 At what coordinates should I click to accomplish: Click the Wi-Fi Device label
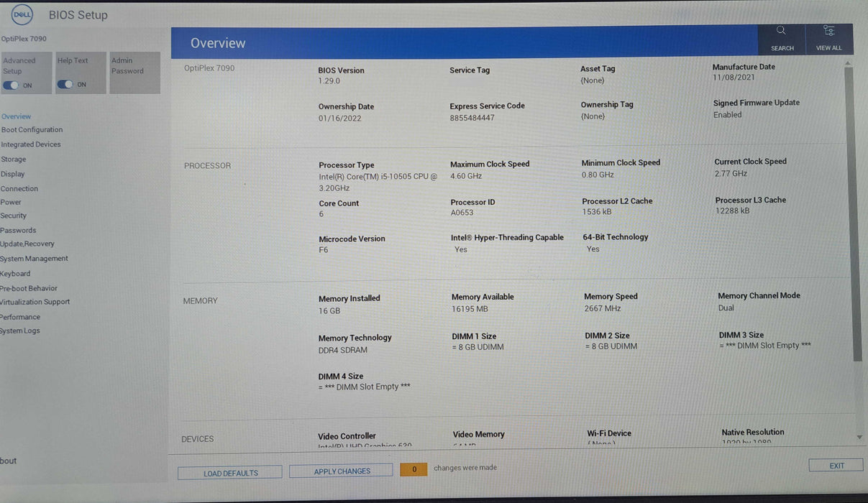[x=609, y=433]
